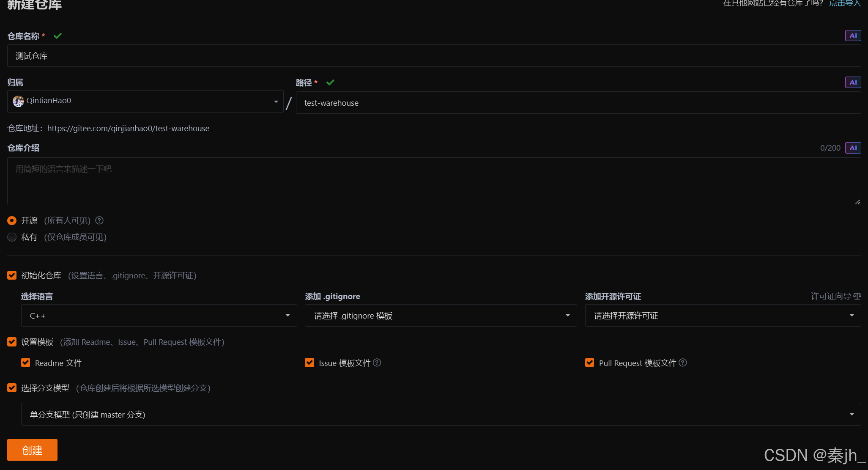Viewport: 868px width, 470px height.
Task: Click help icon next to open source option
Action: (x=99, y=220)
